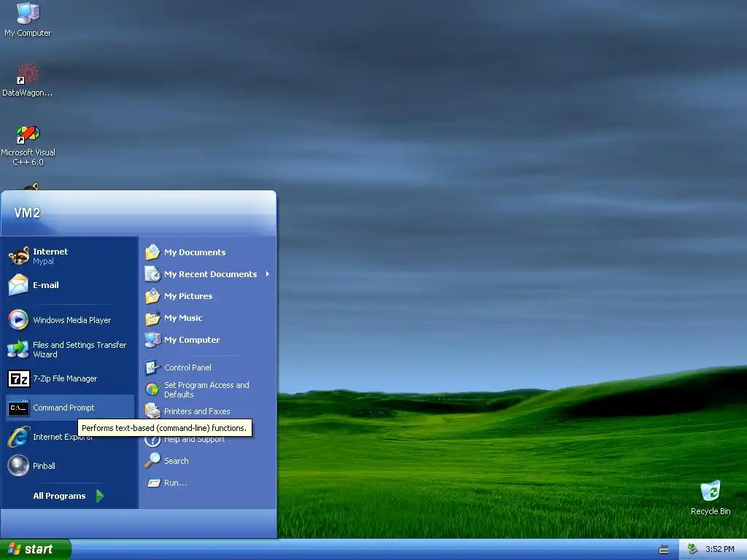
Task: Select Pinball label
Action: tap(44, 466)
